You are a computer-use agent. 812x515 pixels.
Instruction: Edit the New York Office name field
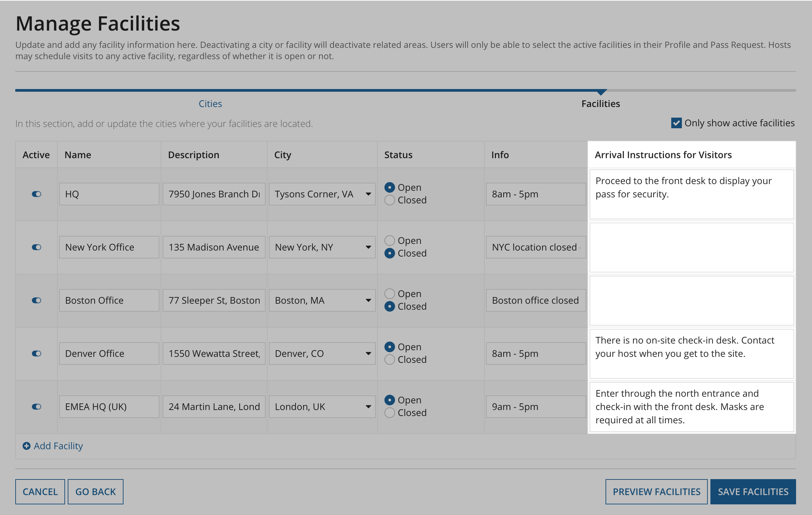(109, 247)
